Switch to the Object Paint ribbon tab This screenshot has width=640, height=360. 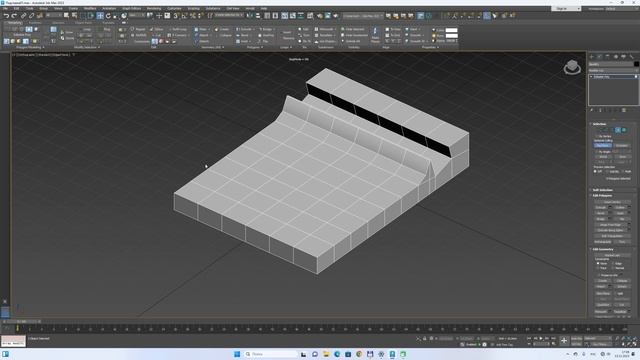point(83,23)
